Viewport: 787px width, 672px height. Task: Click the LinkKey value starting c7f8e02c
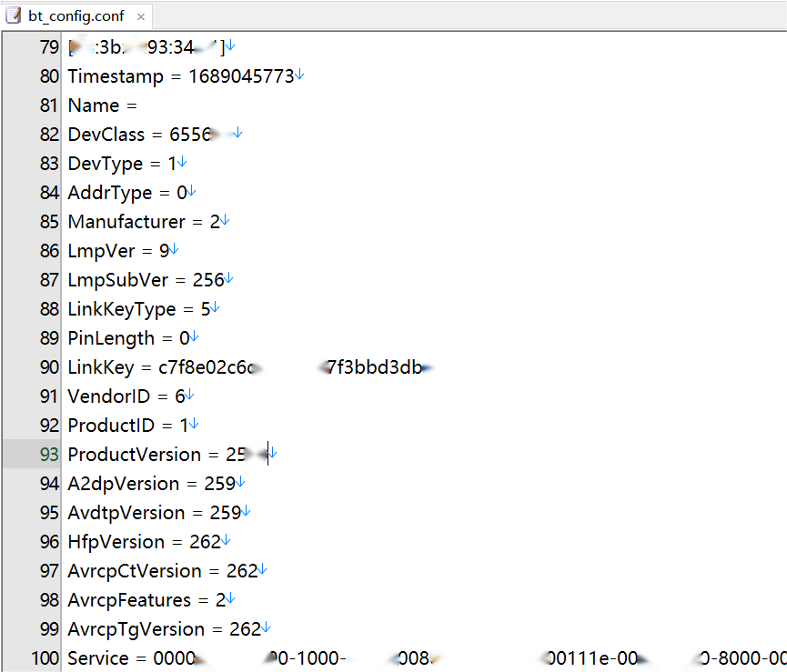[x=295, y=367]
